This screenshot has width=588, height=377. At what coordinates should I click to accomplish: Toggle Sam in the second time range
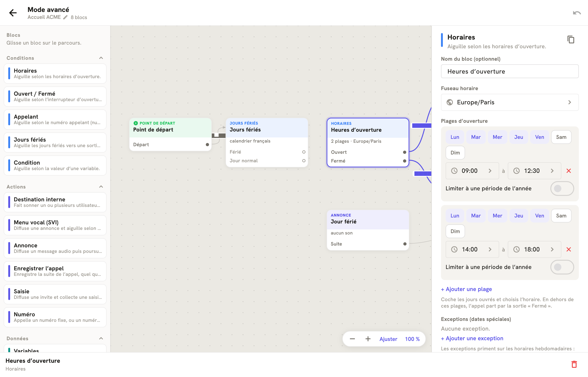pyautogui.click(x=561, y=216)
